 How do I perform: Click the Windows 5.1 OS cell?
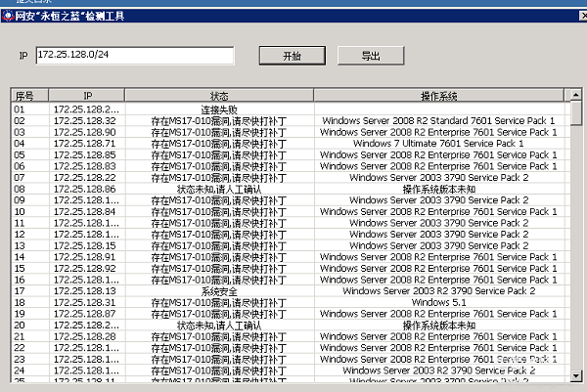click(x=438, y=302)
